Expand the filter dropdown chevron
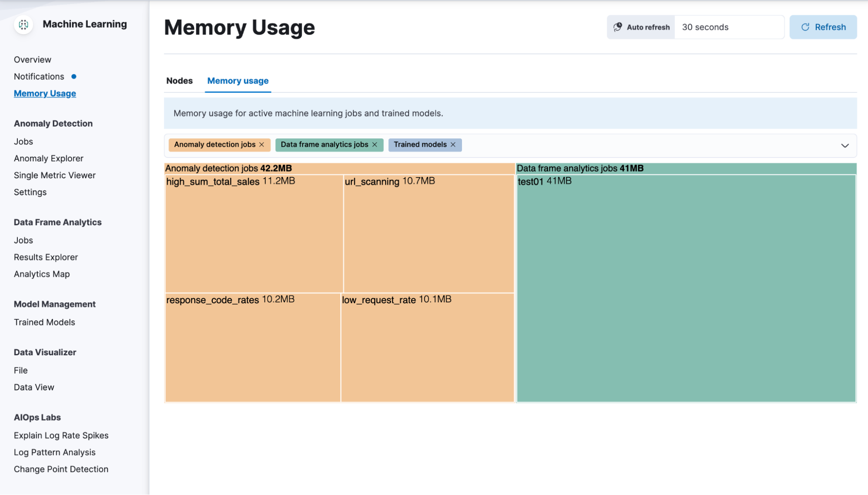Viewport: 868px width, 495px height. (x=845, y=145)
